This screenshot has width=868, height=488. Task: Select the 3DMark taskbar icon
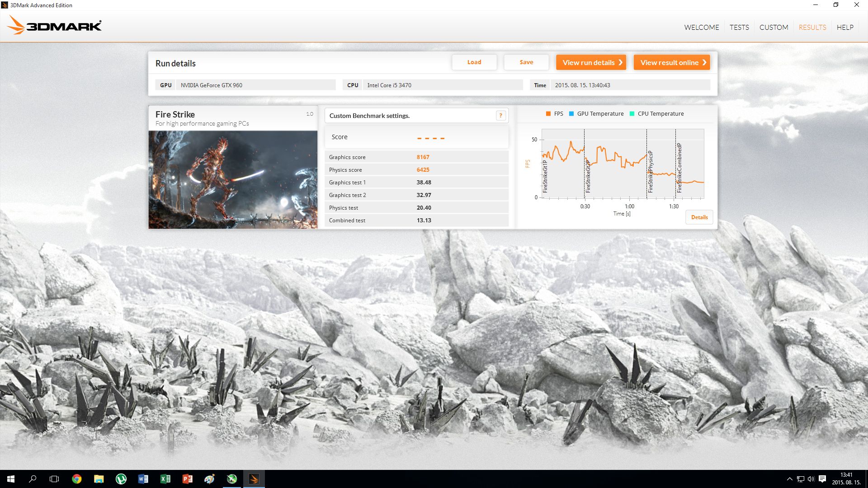(x=254, y=479)
